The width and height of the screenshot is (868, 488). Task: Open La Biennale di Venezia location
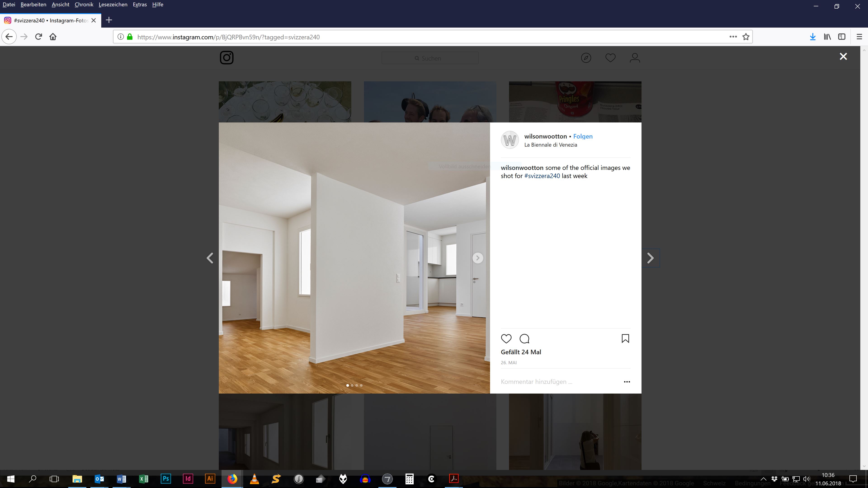tap(551, 145)
